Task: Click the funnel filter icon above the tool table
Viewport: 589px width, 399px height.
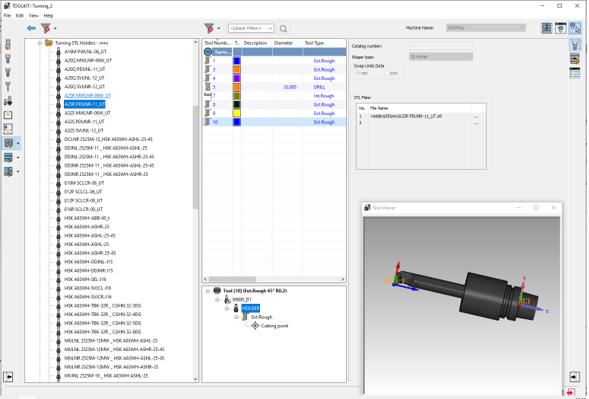Action: click(x=209, y=28)
